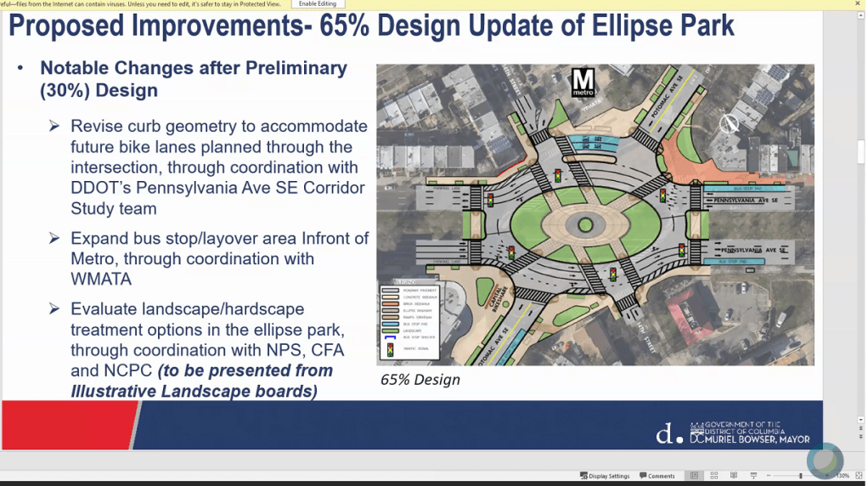Image resolution: width=868 pixels, height=486 pixels.
Task: Switch to Normal view
Action: point(694,476)
